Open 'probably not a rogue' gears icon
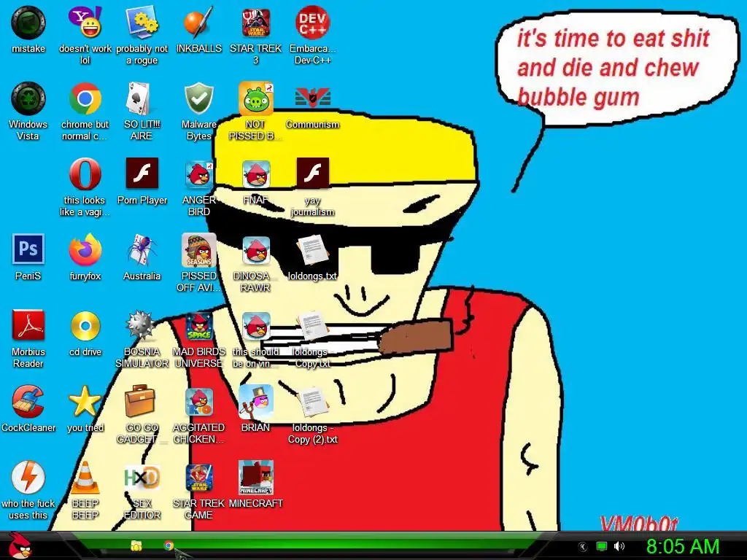Image resolution: width=747 pixels, height=560 pixels. pos(142,23)
